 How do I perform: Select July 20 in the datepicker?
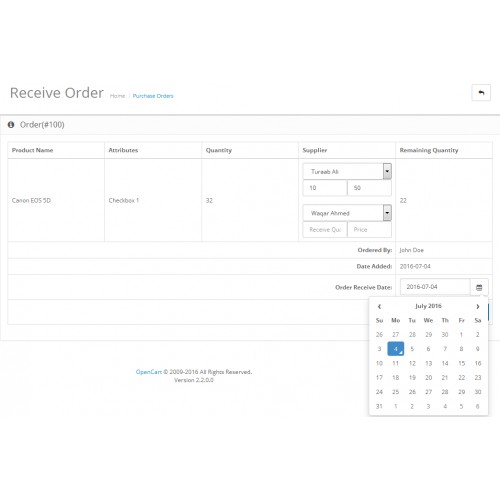pyautogui.click(x=428, y=378)
